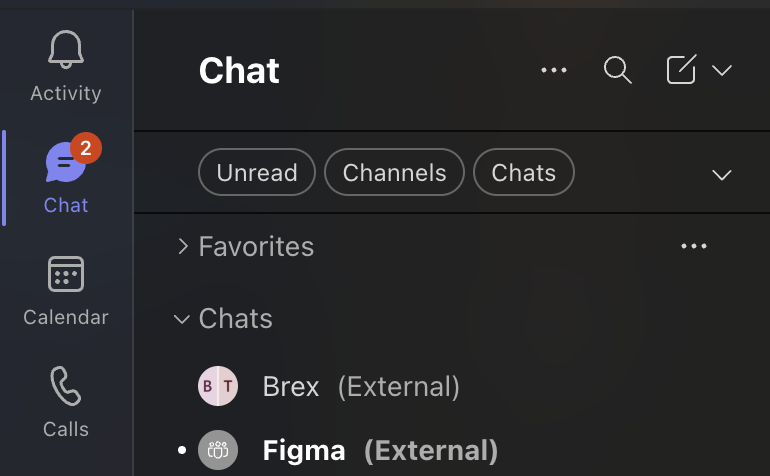Click the Brex BT avatar
This screenshot has width=770, height=476.
(218, 386)
